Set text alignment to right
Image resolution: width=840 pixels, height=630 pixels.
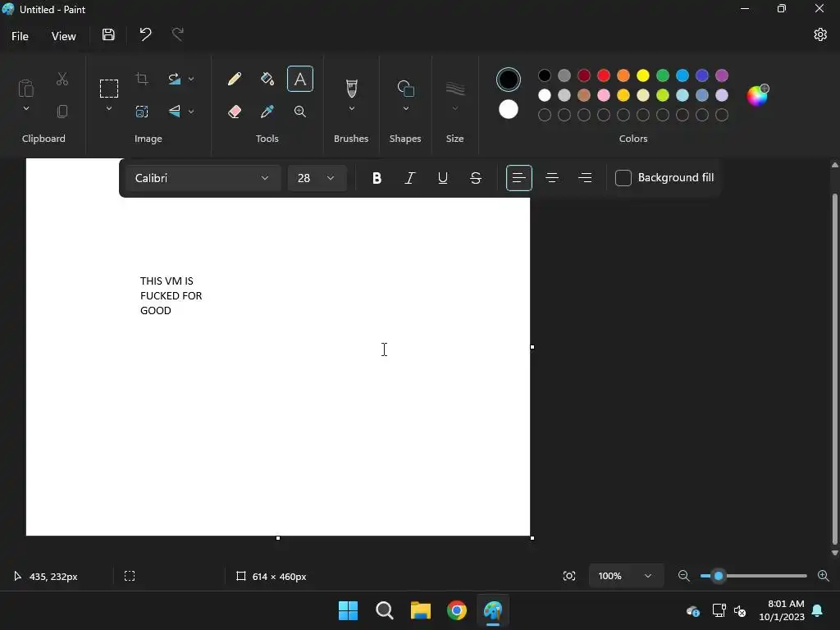pyautogui.click(x=585, y=178)
